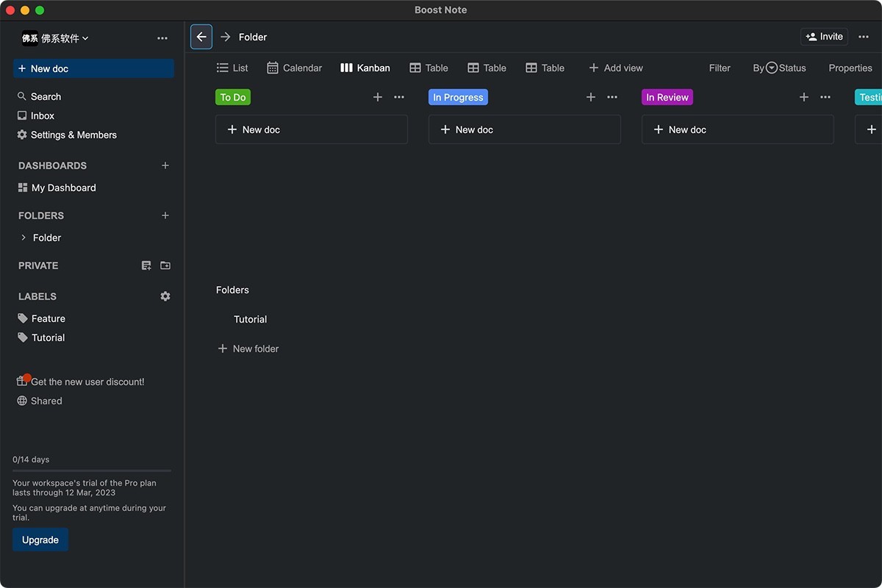
Task: Expand the Folder tree item
Action: (x=22, y=237)
